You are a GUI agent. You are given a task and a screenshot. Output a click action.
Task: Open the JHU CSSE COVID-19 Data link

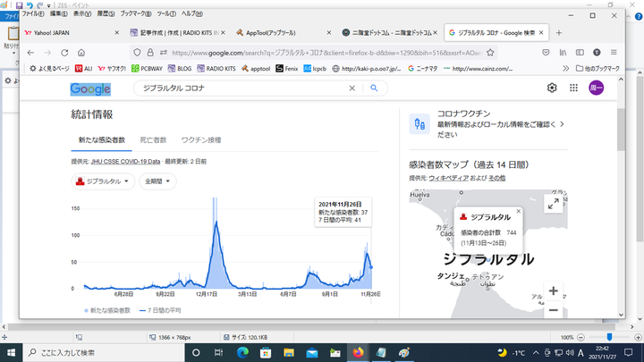pyautogui.click(x=125, y=162)
